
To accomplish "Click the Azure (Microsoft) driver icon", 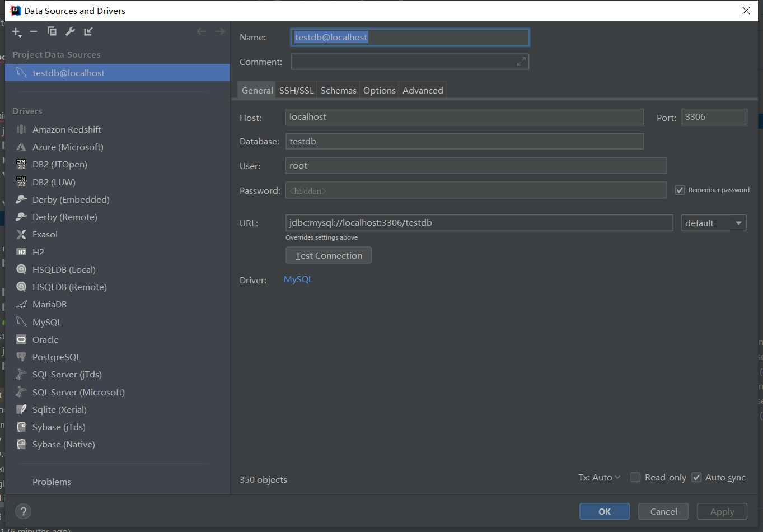I will 21,147.
